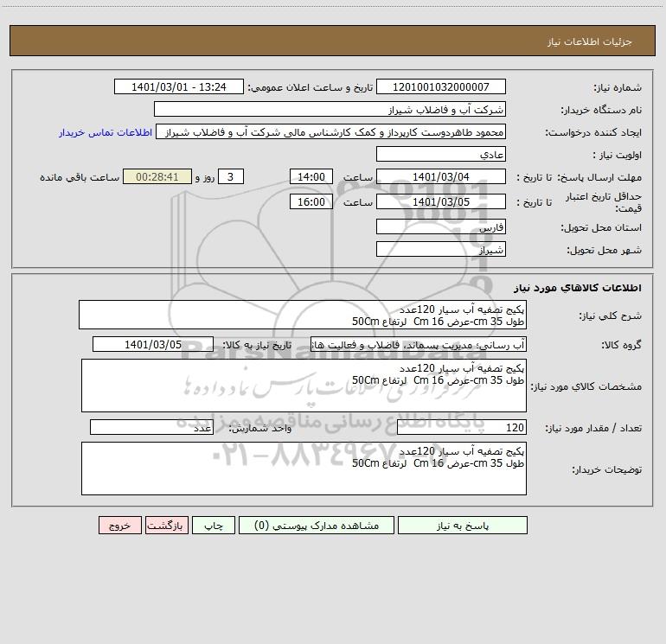This screenshot has height=644, width=666.
Task: Click the تاریخ نیاز به کالا field
Action: pyautogui.click(x=153, y=344)
